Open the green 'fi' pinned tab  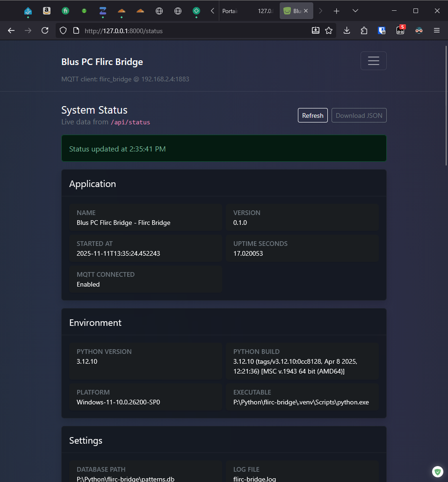pos(65,11)
